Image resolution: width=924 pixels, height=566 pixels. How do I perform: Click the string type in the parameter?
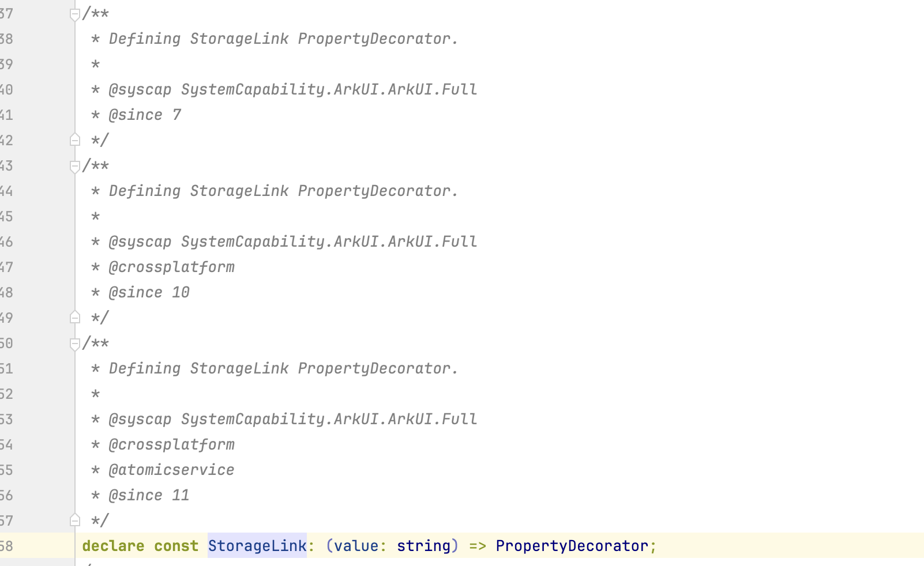pos(423,546)
